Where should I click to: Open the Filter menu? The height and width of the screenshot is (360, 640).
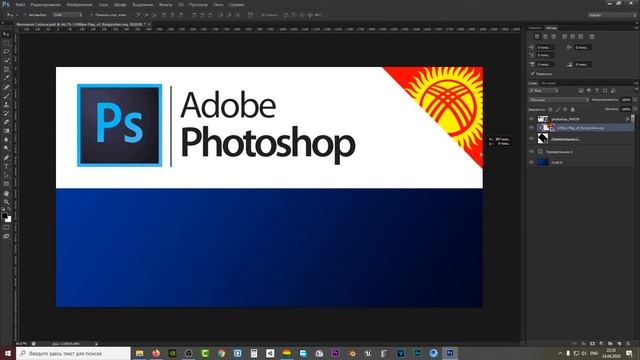click(x=165, y=4)
